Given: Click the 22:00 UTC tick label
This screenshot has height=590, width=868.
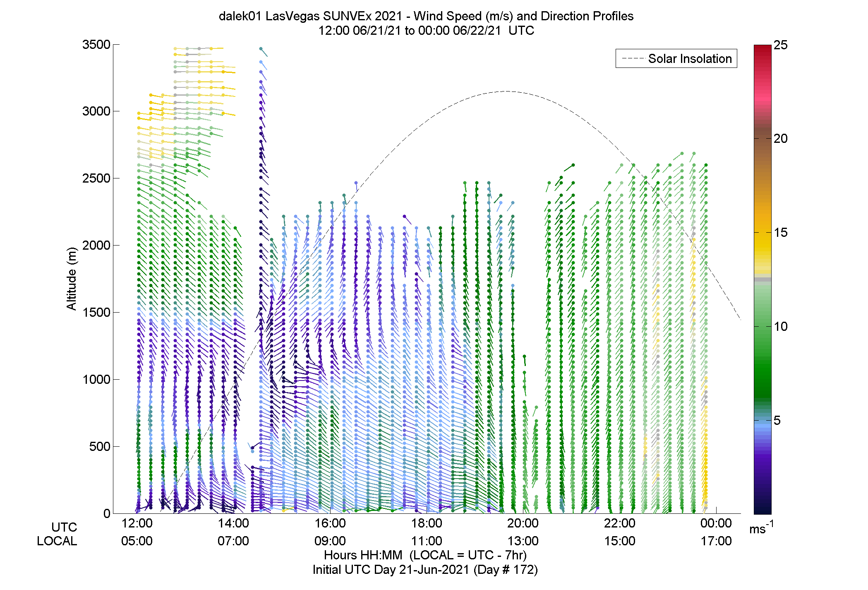Looking at the screenshot, I should [620, 523].
